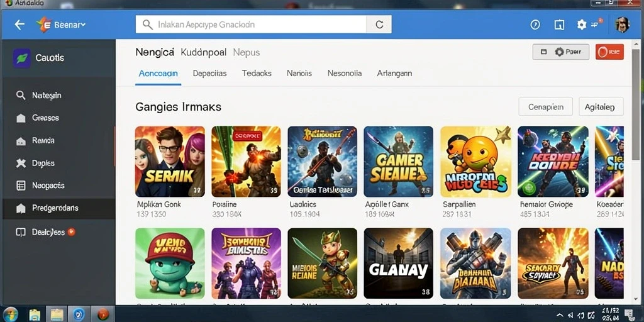Switch to the Nengica heading tab
This screenshot has height=322, width=644.
click(x=155, y=52)
